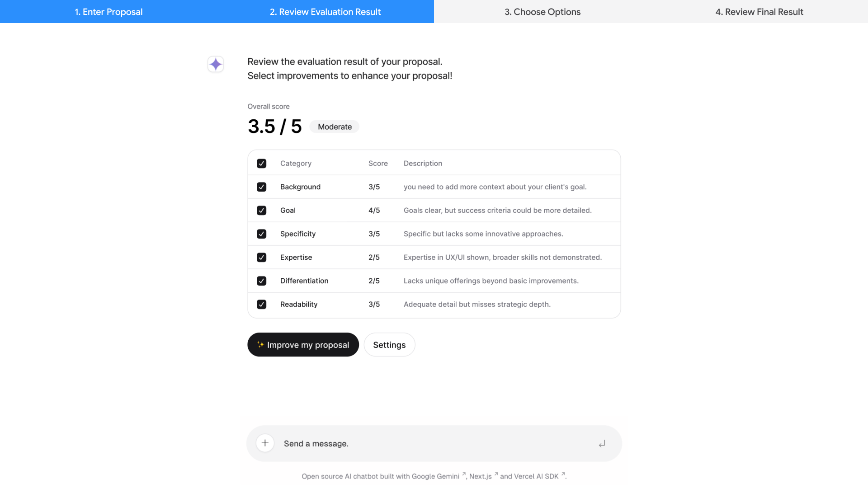This screenshot has height=488, width=868.
Task: Switch to the Choose Options step tab
Action: [x=542, y=12]
